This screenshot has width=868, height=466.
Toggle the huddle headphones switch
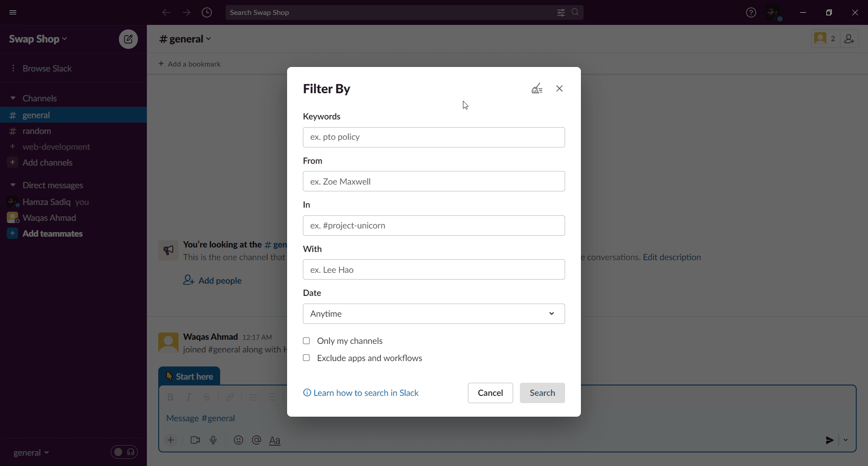[124, 452]
